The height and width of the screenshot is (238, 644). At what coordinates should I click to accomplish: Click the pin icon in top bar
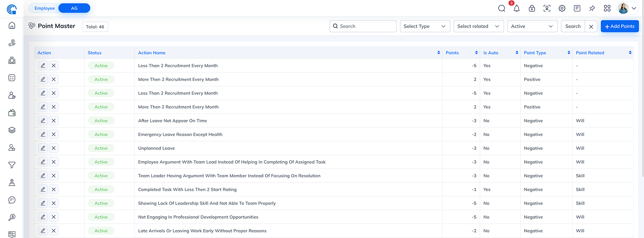592,8
